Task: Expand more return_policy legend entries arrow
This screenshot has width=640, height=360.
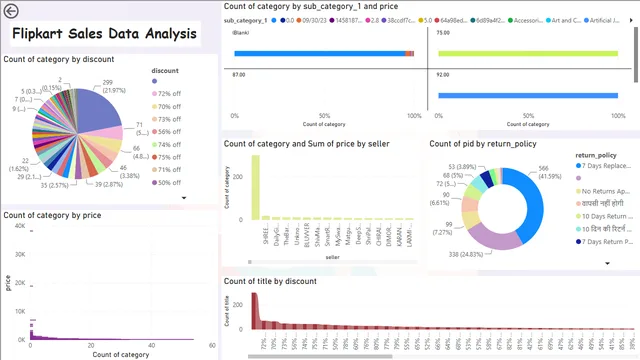Action: point(607,264)
